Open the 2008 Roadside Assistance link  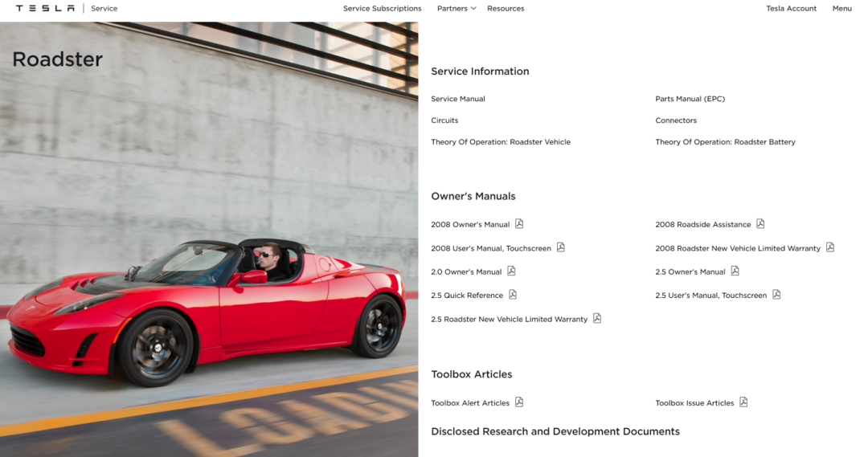click(702, 224)
